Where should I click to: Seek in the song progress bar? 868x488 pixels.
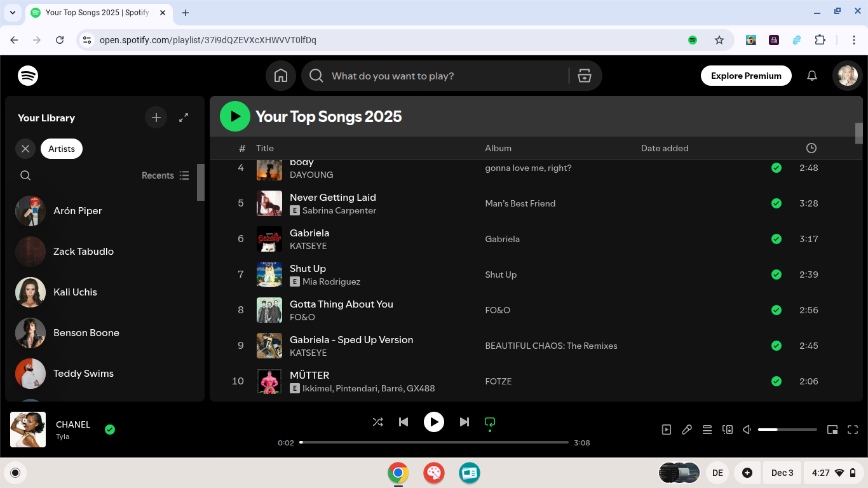point(434,442)
